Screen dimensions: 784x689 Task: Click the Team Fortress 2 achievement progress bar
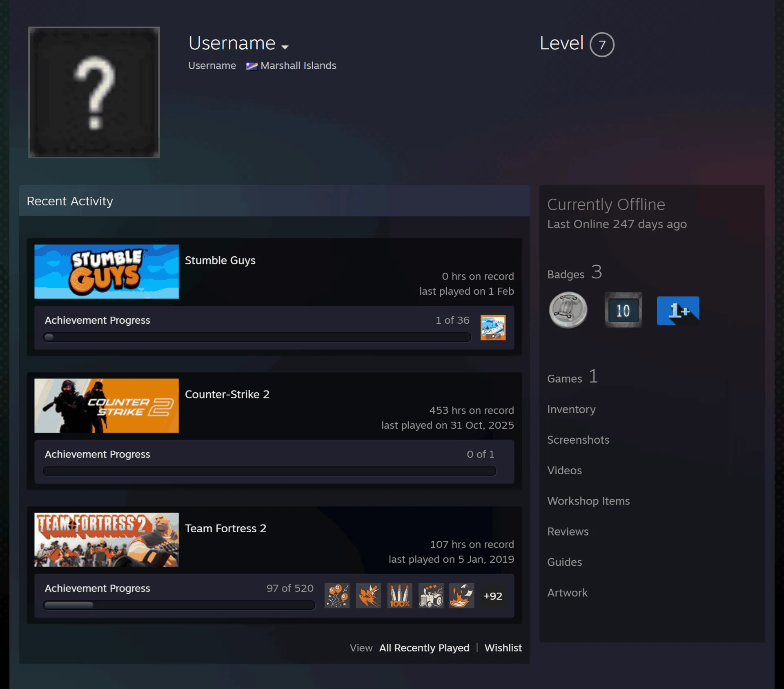tap(179, 605)
